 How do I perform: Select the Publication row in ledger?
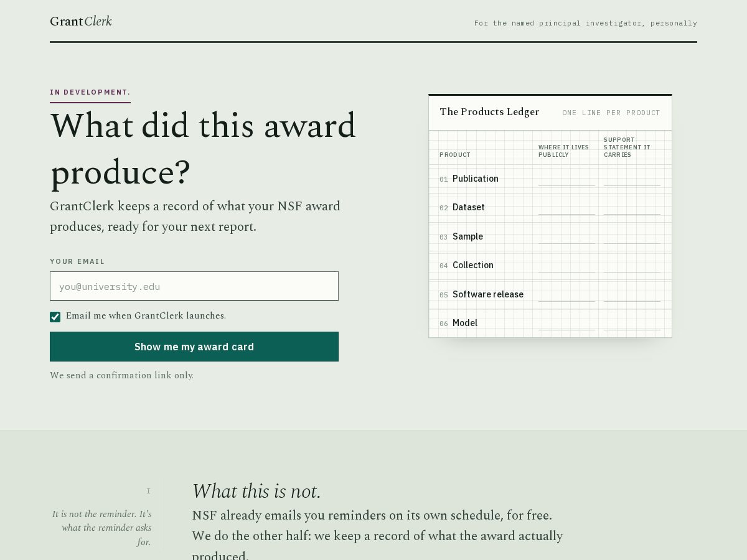coord(550,179)
